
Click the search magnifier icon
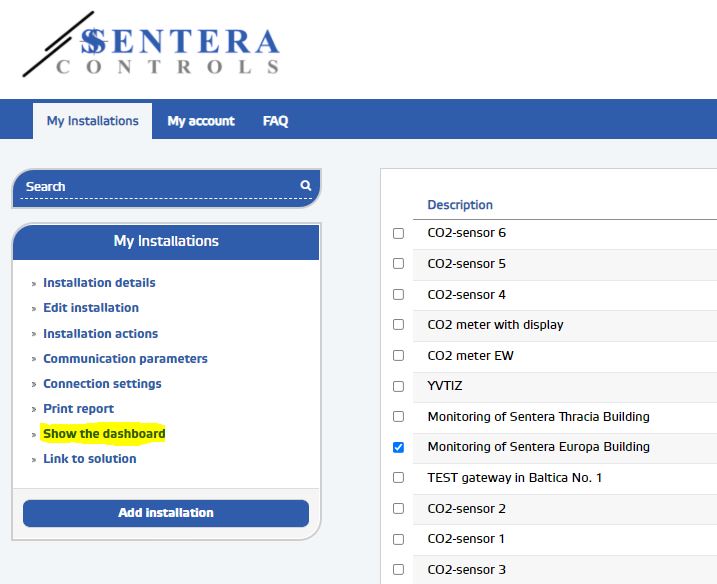click(x=306, y=186)
